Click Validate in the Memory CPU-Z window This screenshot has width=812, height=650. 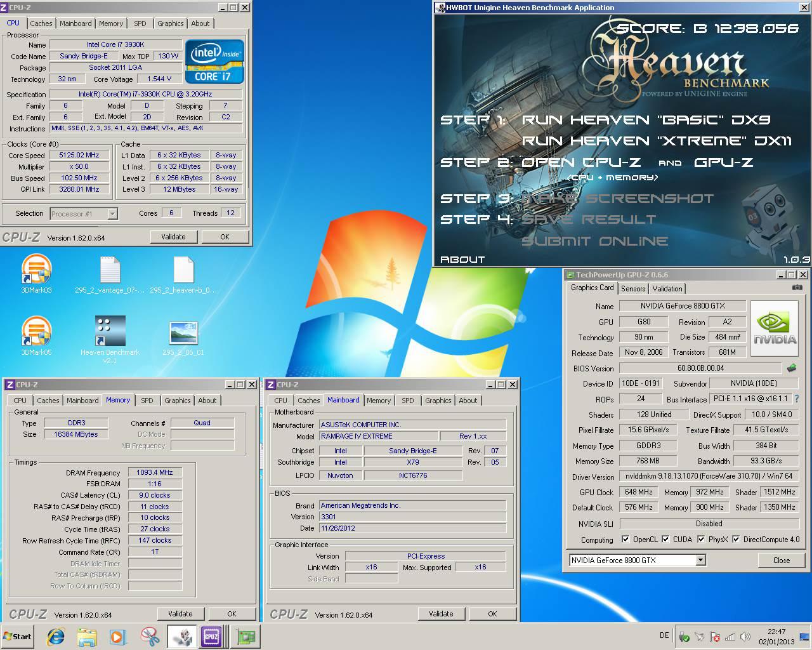(180, 614)
